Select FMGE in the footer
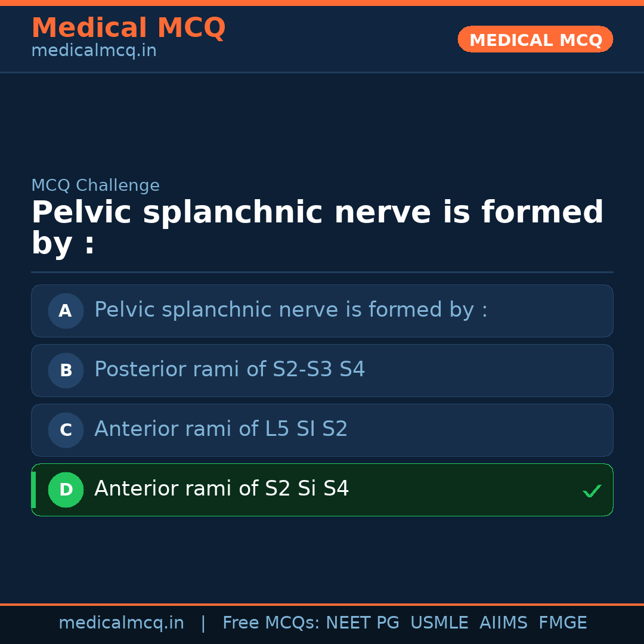The image size is (644, 644). 562,623
